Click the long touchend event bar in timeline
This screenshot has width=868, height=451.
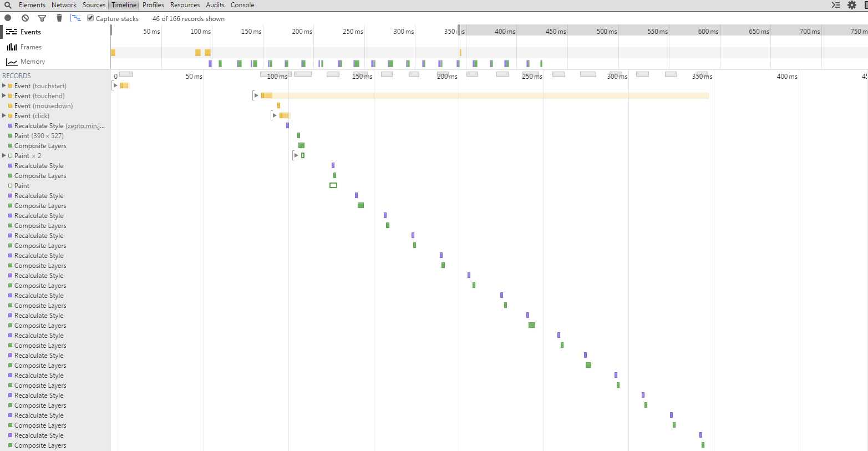(485, 95)
